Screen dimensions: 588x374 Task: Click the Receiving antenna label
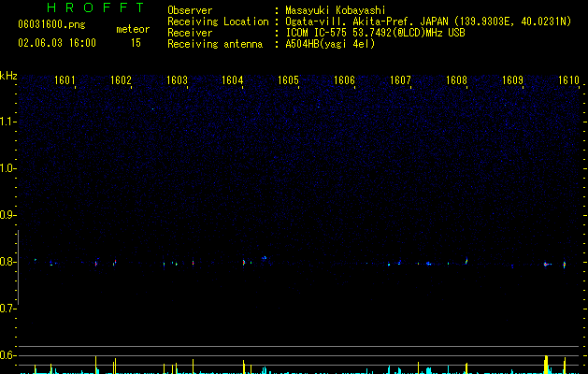(x=215, y=44)
